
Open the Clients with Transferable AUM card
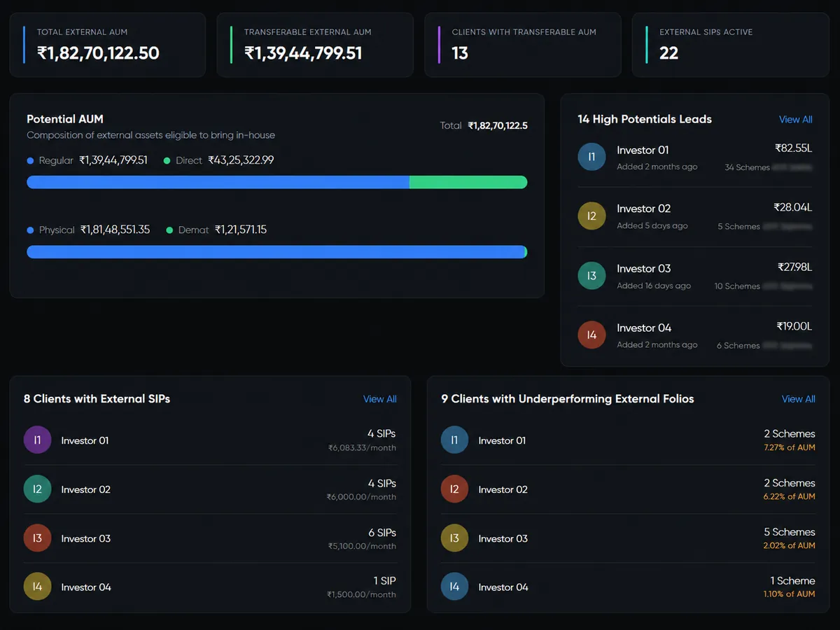[x=523, y=45]
